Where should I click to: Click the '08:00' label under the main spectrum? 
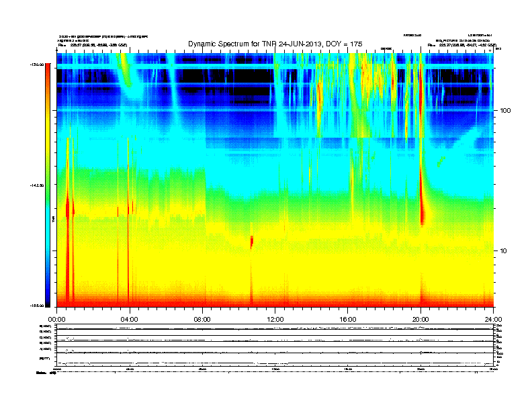pyautogui.click(x=202, y=320)
